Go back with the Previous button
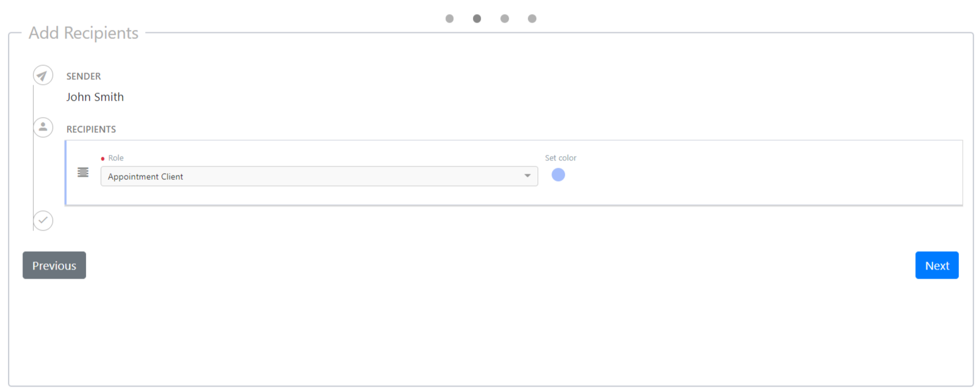Viewport: 980px width, 392px height. 54,265
